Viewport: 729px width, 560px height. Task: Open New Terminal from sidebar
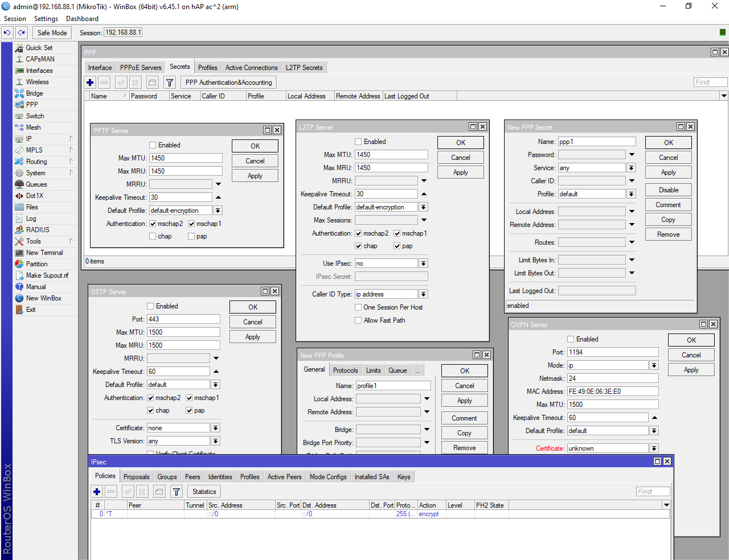44,253
